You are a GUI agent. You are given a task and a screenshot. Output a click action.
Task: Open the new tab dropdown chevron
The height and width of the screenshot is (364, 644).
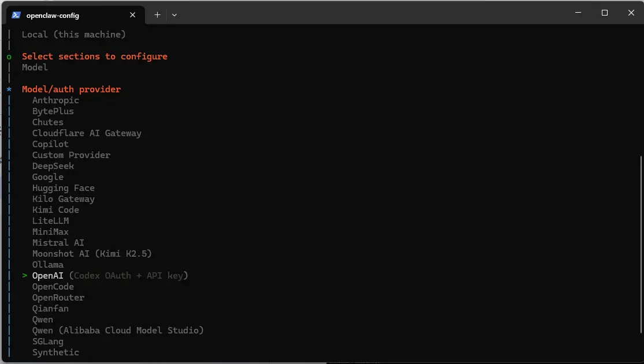pyautogui.click(x=173, y=15)
